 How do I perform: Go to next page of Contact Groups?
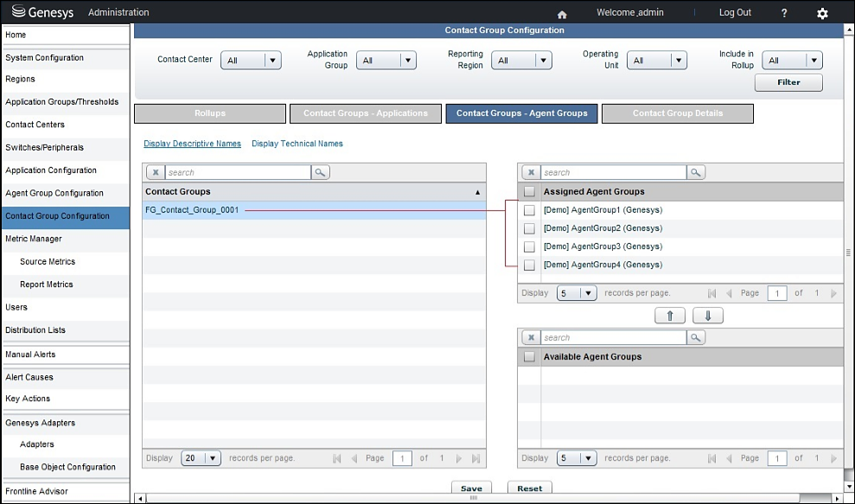click(x=458, y=459)
